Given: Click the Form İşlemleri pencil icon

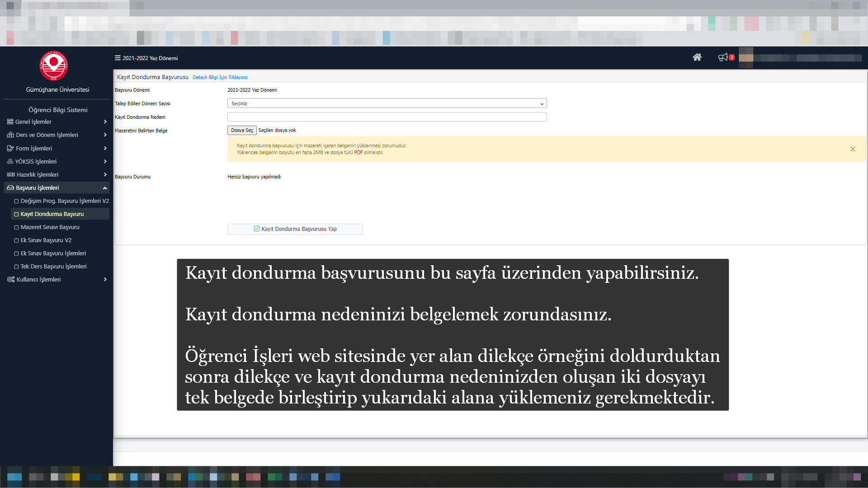Looking at the screenshot, I should pyautogui.click(x=10, y=148).
